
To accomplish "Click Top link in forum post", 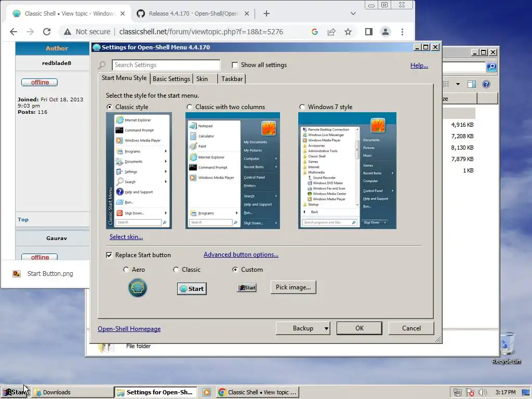I will 23,220.
